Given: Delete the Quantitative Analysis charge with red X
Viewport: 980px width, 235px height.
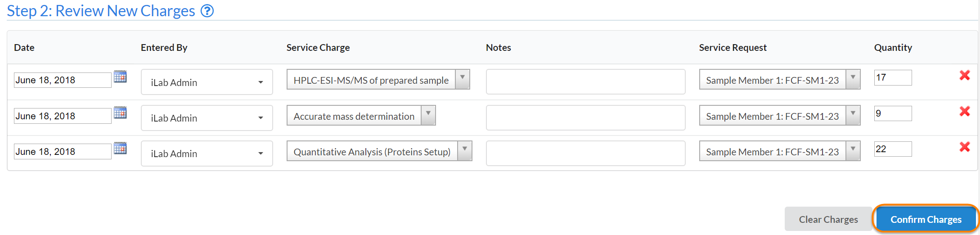Looking at the screenshot, I should tap(964, 147).
